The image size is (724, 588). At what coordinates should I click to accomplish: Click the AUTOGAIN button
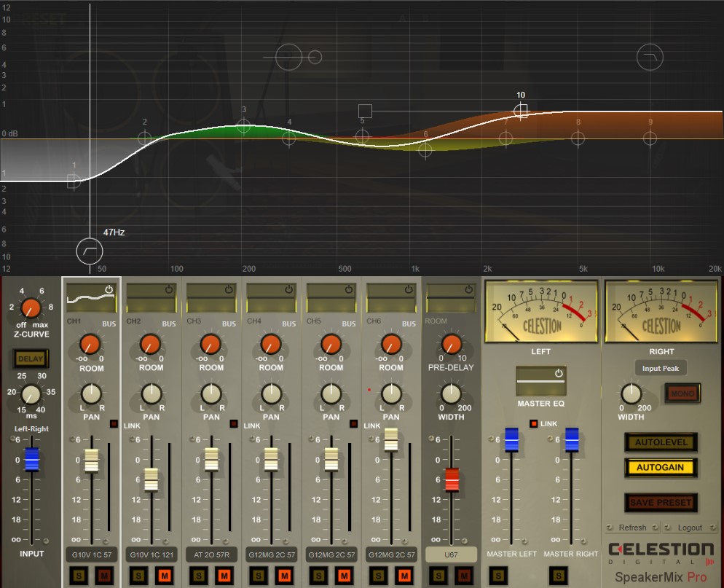coord(661,467)
